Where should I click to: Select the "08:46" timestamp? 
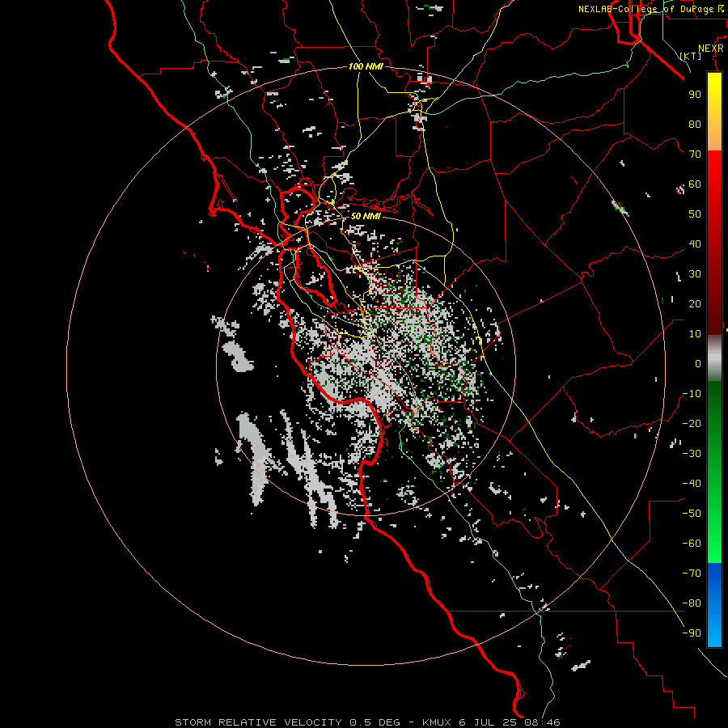[x=543, y=722]
